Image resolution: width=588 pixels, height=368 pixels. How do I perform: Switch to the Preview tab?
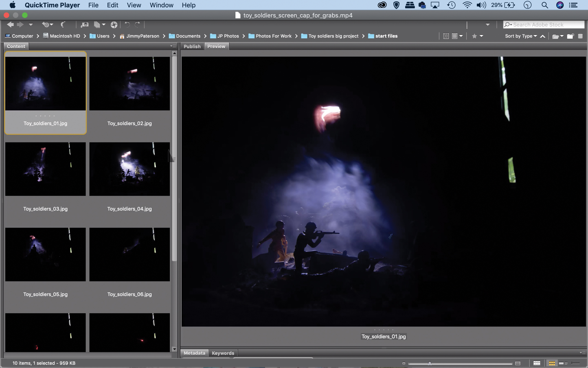pos(216,46)
